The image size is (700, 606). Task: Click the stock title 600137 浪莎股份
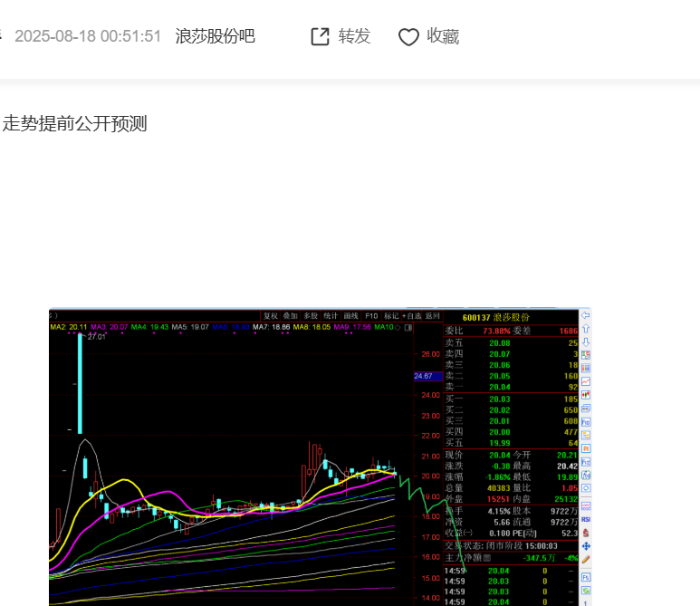coord(495,318)
